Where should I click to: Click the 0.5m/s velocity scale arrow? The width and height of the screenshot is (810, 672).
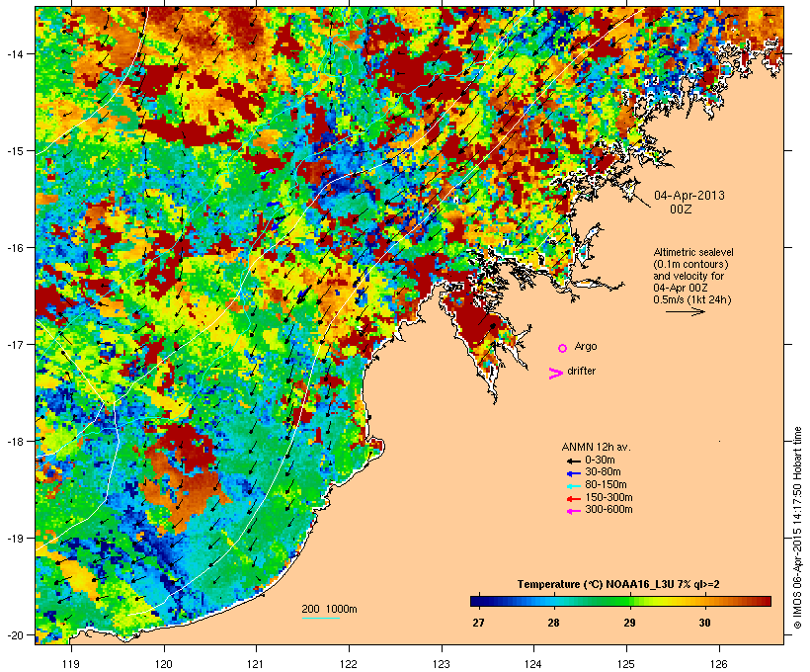685,311
